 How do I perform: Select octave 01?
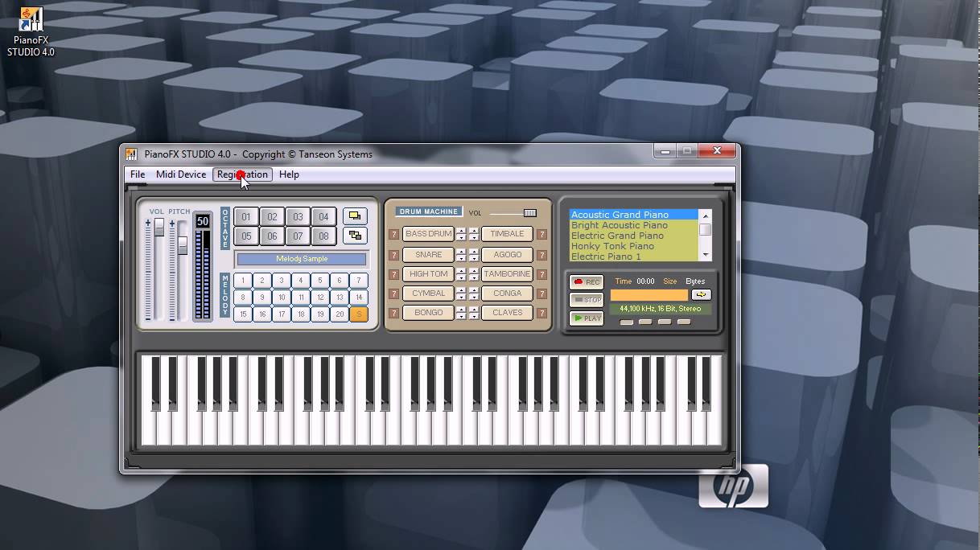click(x=246, y=217)
